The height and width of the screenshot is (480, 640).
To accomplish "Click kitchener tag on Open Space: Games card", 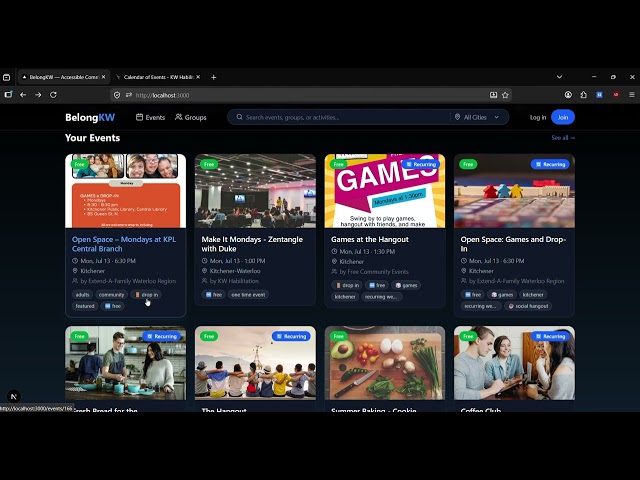I will click(x=533, y=295).
